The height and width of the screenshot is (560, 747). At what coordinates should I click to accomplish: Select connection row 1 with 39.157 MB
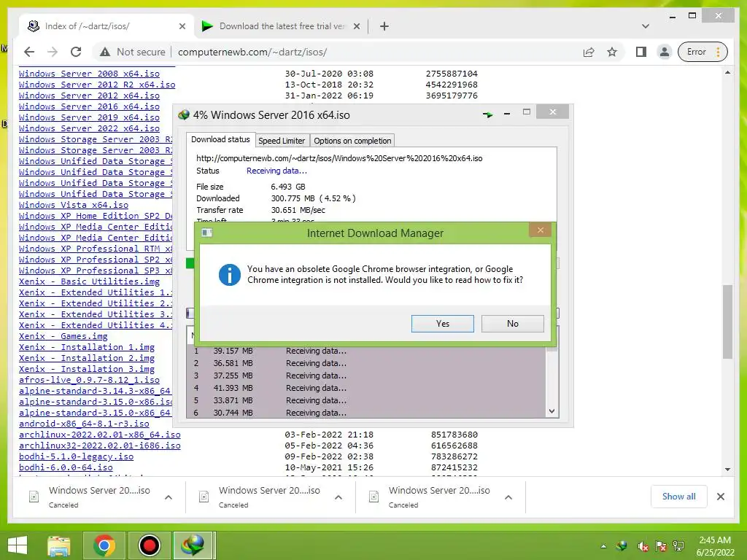point(367,351)
